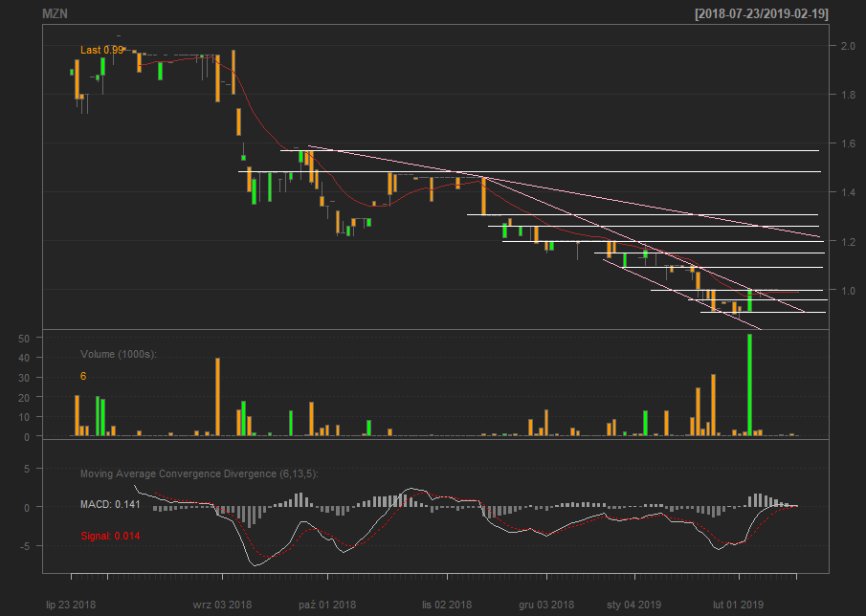The width and height of the screenshot is (866, 616).
Task: Click the orange volume value "6"
Action: tap(83, 377)
